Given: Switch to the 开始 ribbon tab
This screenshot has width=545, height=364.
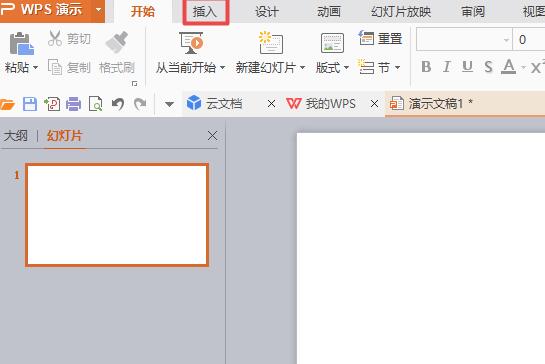Looking at the screenshot, I should [x=143, y=12].
